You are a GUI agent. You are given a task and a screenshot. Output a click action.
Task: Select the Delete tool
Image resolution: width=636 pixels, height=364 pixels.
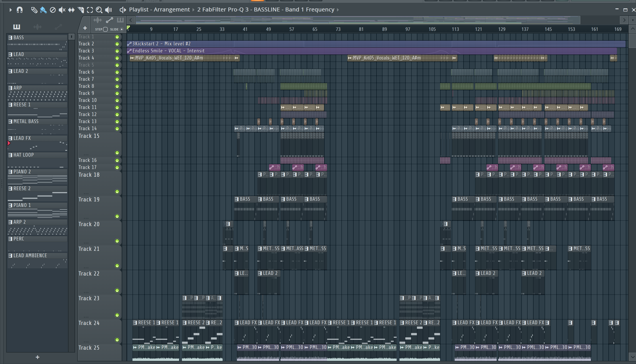tap(53, 10)
